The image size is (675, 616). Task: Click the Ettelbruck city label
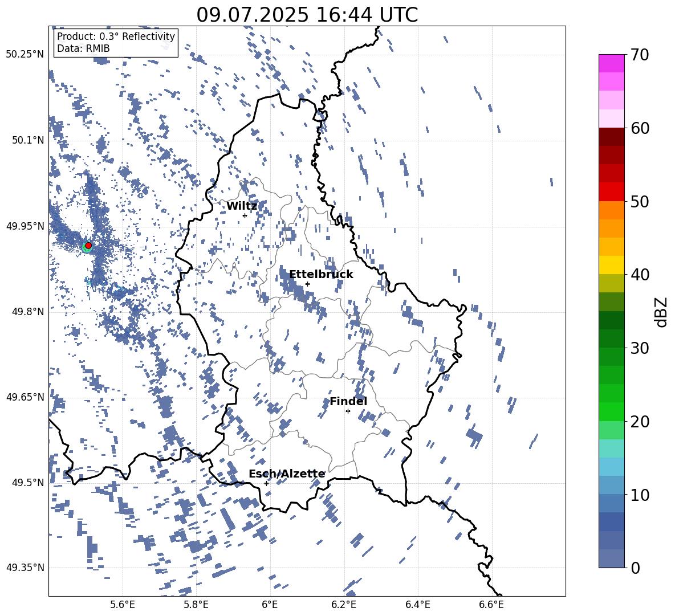coord(321,275)
